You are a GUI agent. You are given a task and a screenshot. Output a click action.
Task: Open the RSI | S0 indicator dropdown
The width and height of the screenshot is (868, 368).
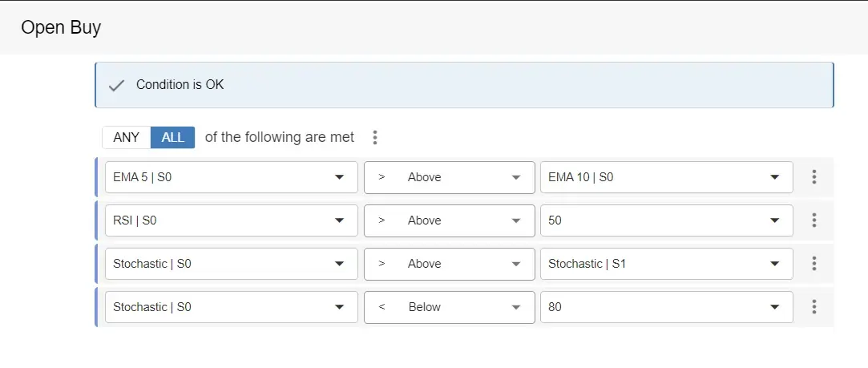coord(231,220)
